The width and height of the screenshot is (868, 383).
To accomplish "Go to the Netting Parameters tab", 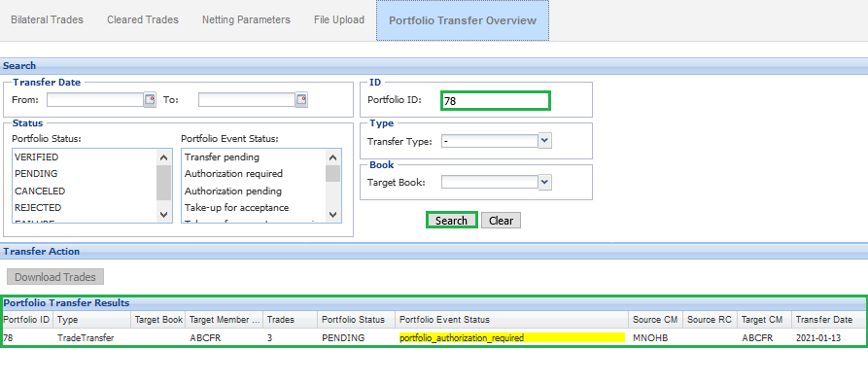I will (246, 19).
